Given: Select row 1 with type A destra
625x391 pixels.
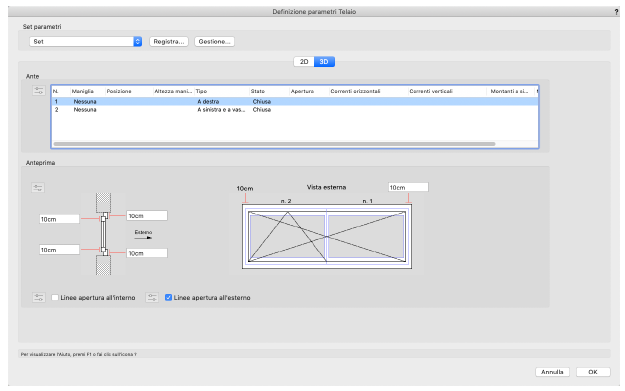Looking at the screenshot, I should click(295, 102).
